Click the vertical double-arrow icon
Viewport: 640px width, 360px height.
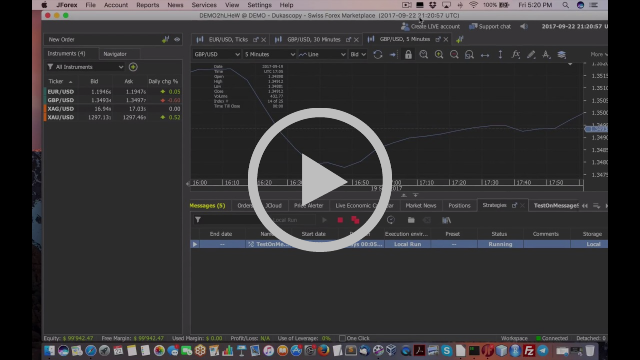click(500, 54)
